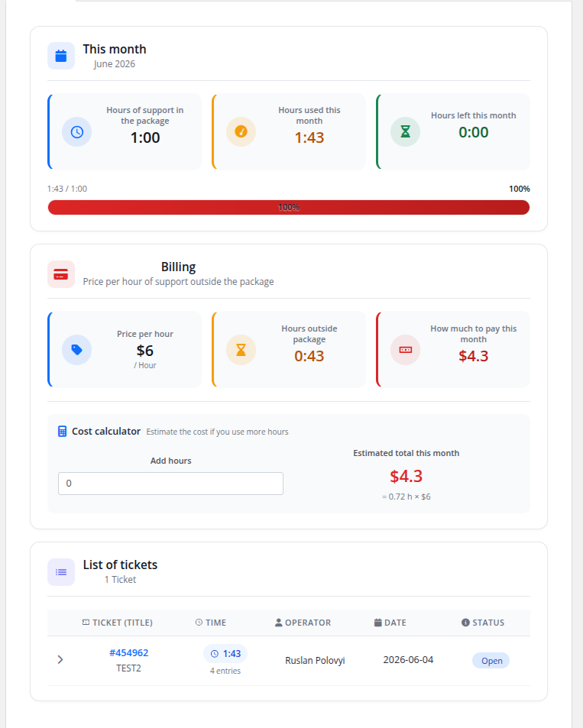The width and height of the screenshot is (583, 728).
Task: Click the clock icon in package hours card
Action: (x=76, y=132)
